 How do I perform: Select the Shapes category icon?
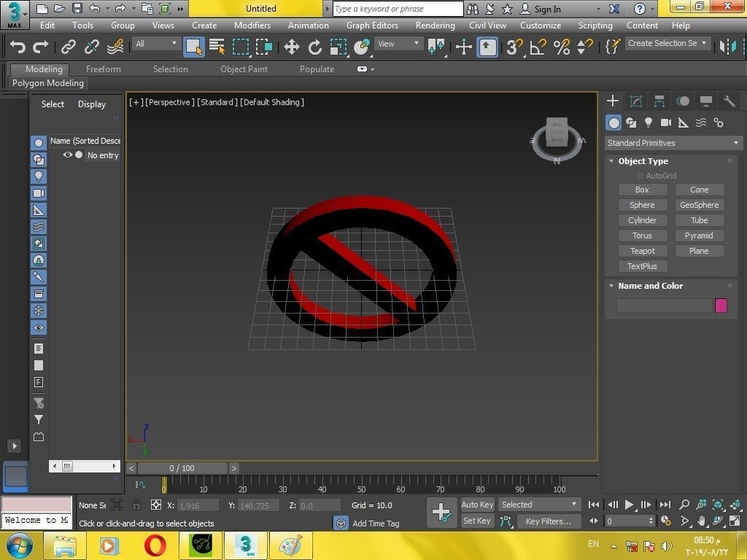click(631, 122)
